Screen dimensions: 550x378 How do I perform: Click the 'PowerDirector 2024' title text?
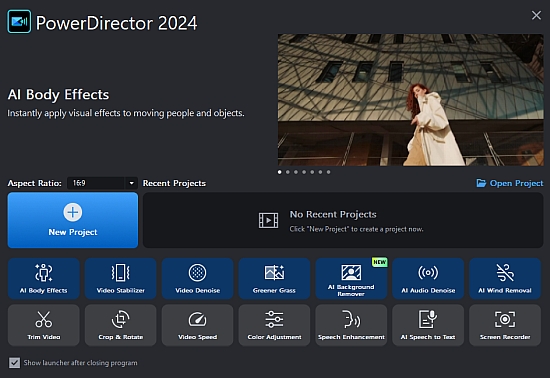coord(116,23)
